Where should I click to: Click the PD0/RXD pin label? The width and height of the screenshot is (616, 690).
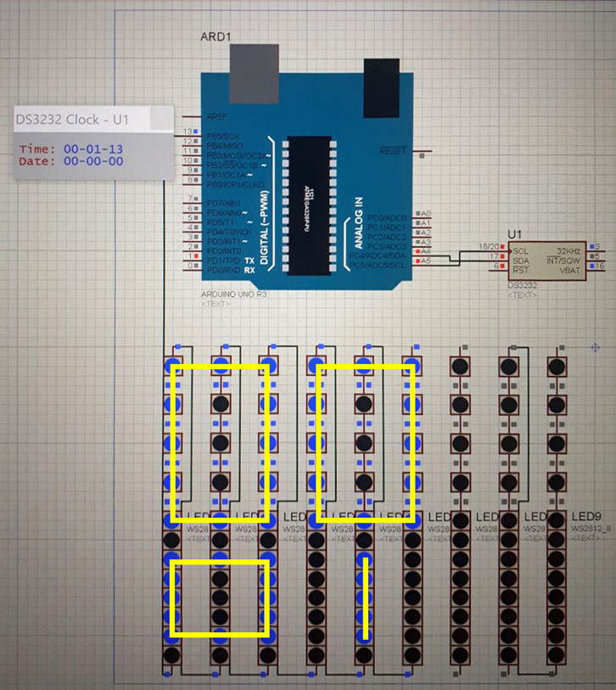(x=224, y=270)
